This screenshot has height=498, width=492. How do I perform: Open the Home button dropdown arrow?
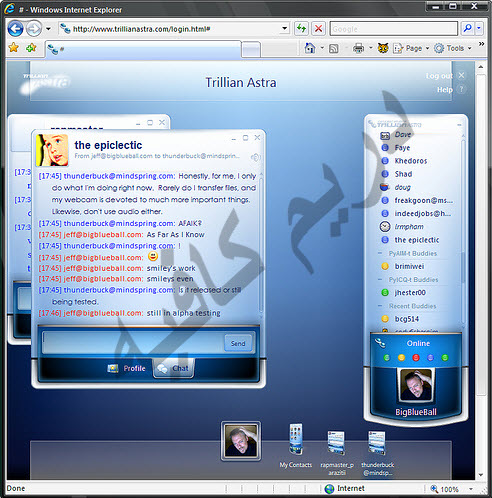[x=322, y=48]
